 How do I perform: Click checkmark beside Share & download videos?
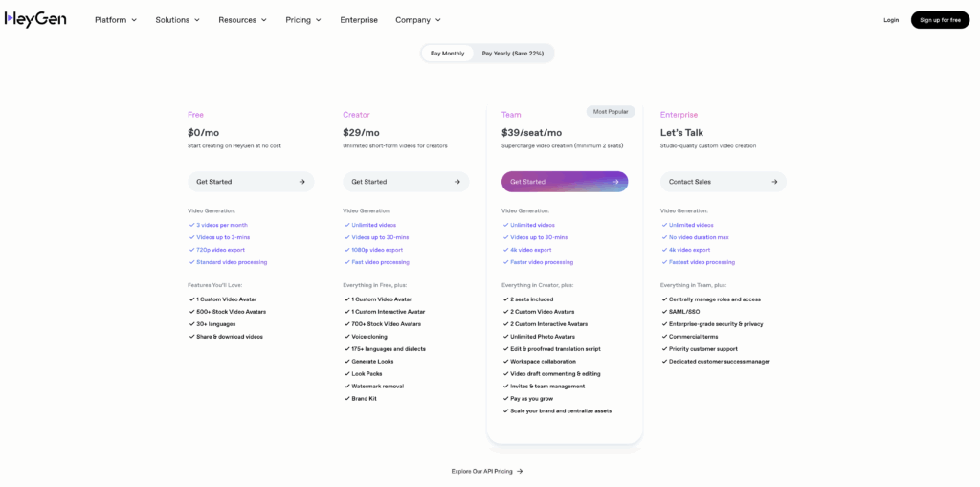tap(191, 337)
